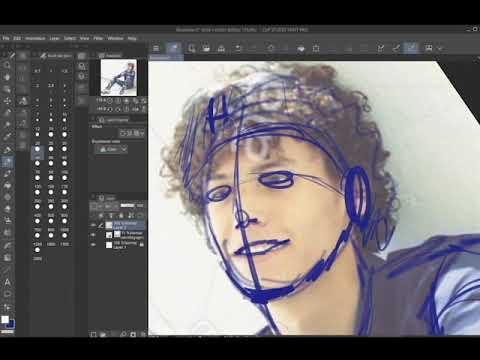Open the Layer menu
The height and width of the screenshot is (360, 480).
click(54, 38)
